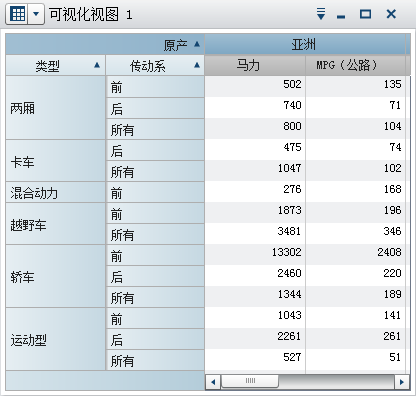Select the MPG cell 71
This screenshot has height=396, width=416.
point(355,107)
